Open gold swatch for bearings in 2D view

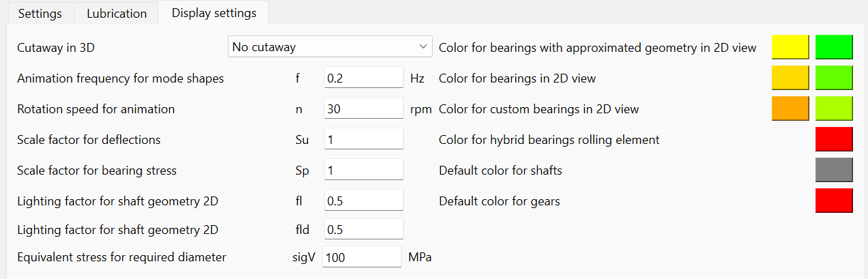[790, 78]
